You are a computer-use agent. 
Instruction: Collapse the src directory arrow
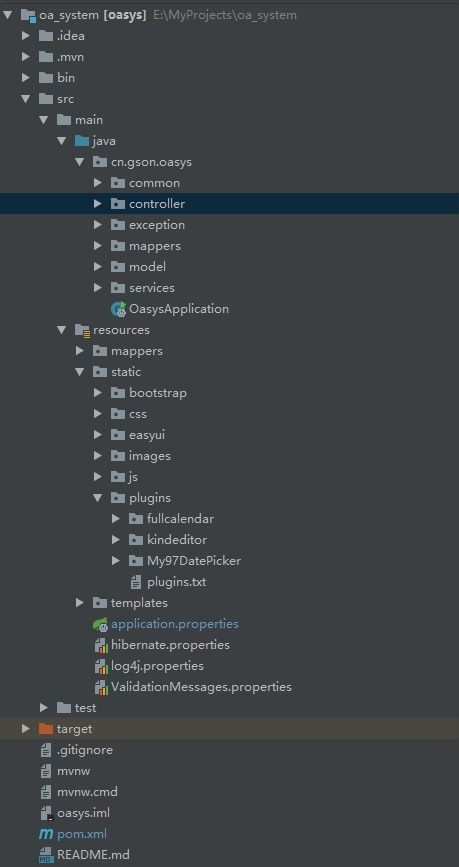[x=25, y=99]
